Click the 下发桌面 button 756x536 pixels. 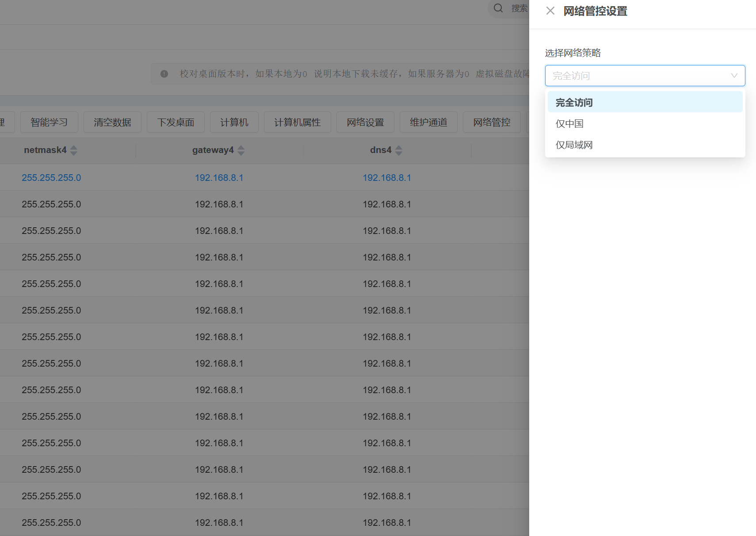[176, 123]
